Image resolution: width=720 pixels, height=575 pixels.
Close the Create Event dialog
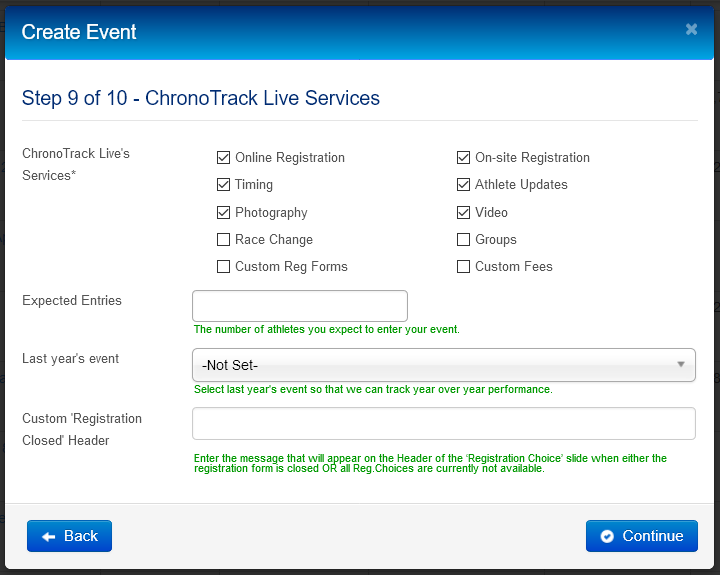tap(691, 29)
